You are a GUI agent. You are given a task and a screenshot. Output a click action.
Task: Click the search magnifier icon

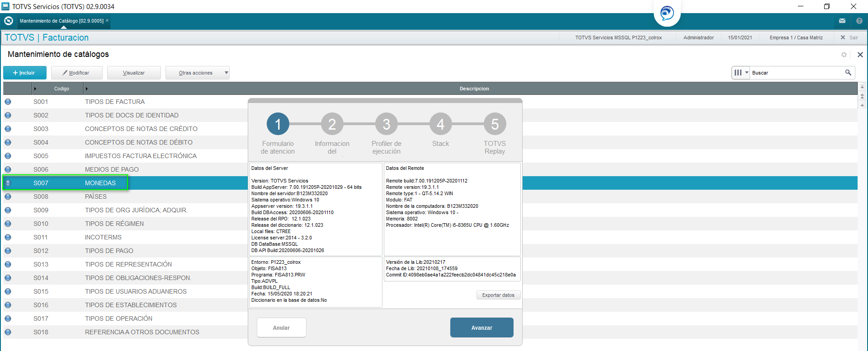[848, 73]
